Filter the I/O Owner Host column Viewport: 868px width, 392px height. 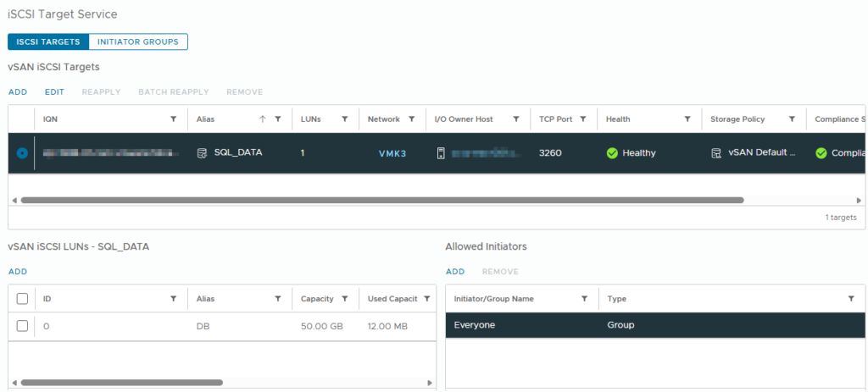click(x=516, y=119)
